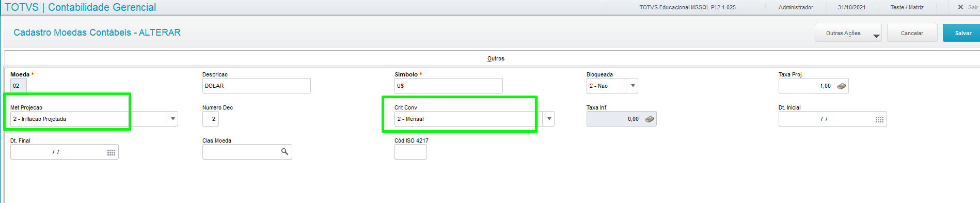Cancel editing with the Cancelar button

(x=912, y=33)
